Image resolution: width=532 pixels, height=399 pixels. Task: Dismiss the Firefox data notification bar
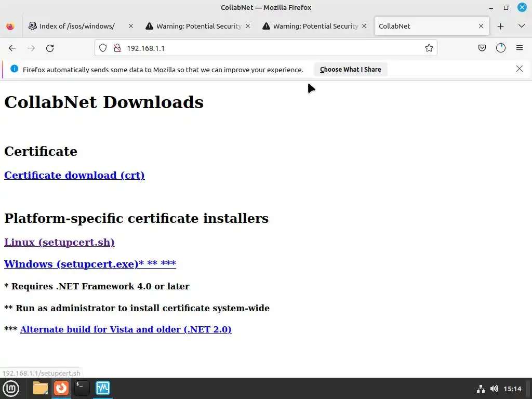tap(519, 69)
